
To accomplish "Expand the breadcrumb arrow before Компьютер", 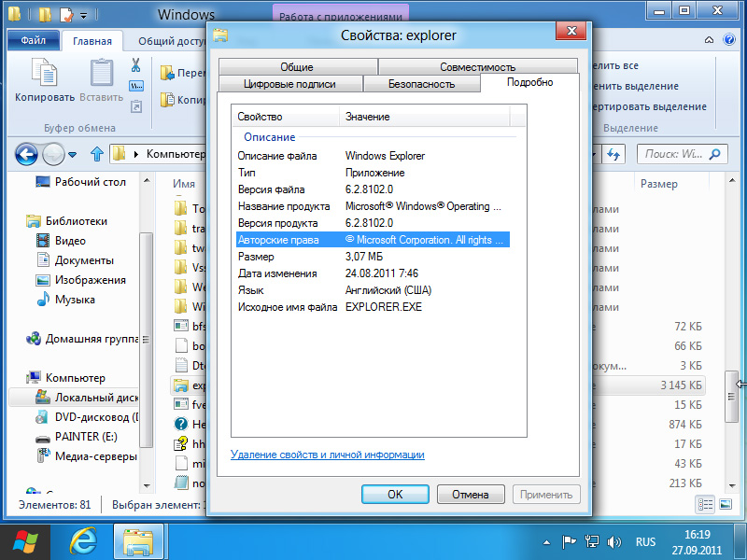I will [x=136, y=154].
